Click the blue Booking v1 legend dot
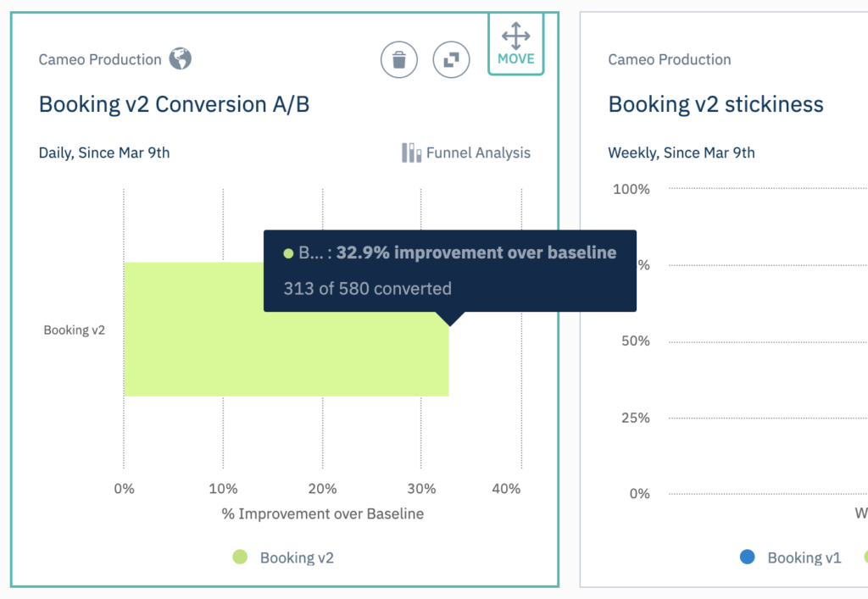 (x=747, y=557)
